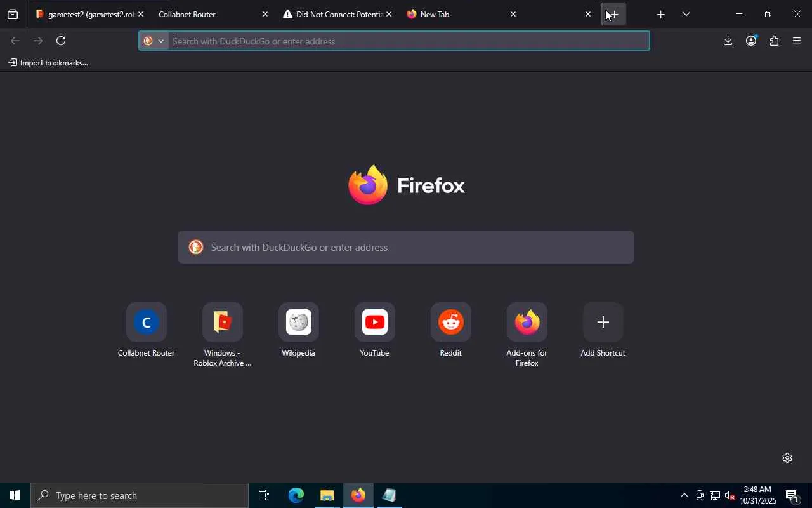Screen dimensions: 812x508
Task: Go forward to the next page
Action: pyautogui.click(x=38, y=41)
